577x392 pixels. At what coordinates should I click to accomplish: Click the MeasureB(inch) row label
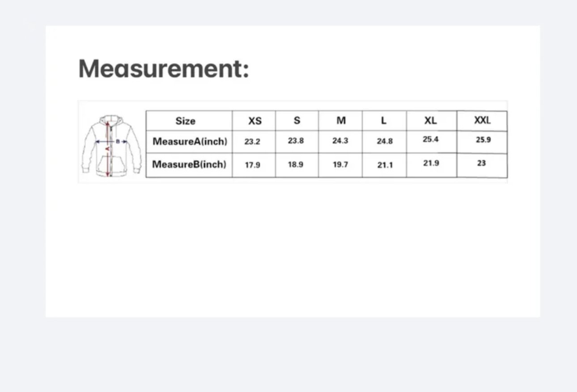pyautogui.click(x=189, y=164)
